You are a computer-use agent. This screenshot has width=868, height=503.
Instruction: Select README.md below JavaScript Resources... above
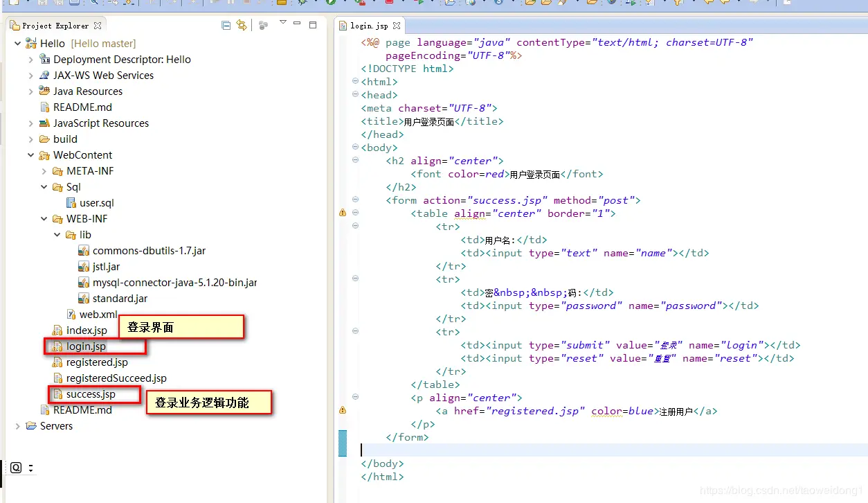(82, 107)
